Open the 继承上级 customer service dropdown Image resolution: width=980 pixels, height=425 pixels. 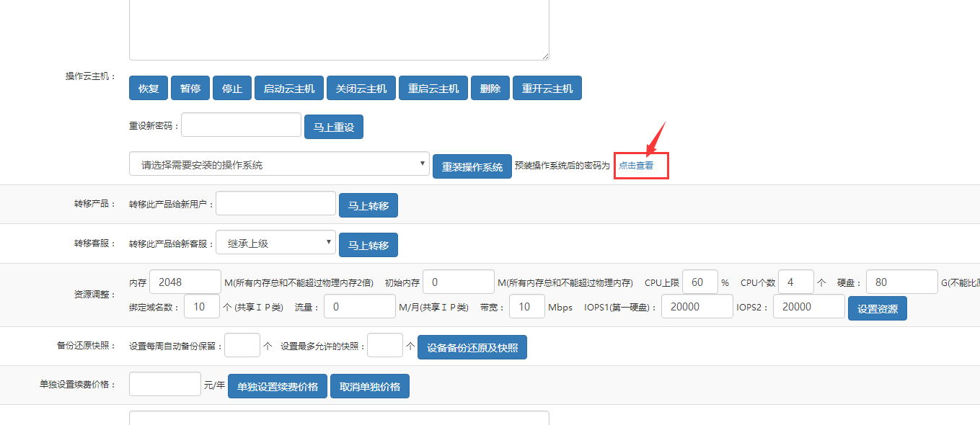pyautogui.click(x=275, y=242)
